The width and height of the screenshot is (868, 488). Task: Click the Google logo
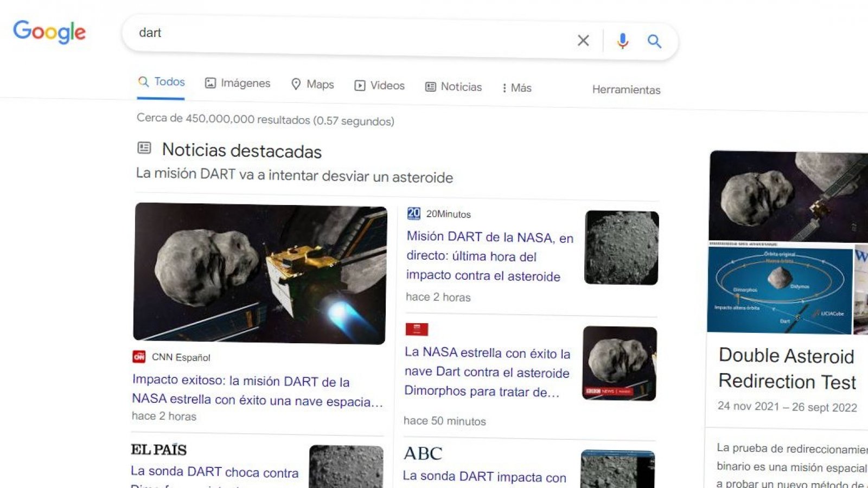(49, 32)
